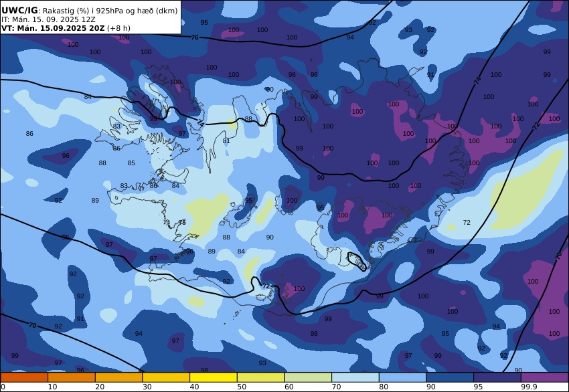Click the humidity value '75' on the map

182,222
